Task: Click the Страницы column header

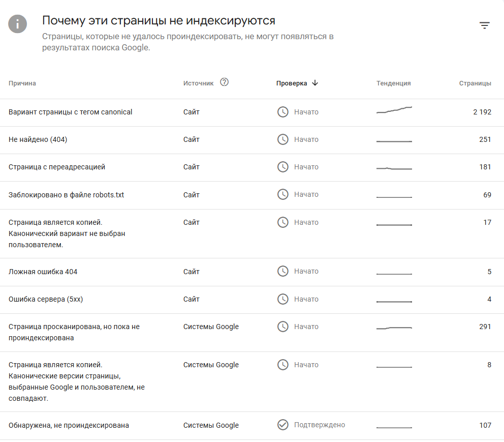Action: click(475, 83)
